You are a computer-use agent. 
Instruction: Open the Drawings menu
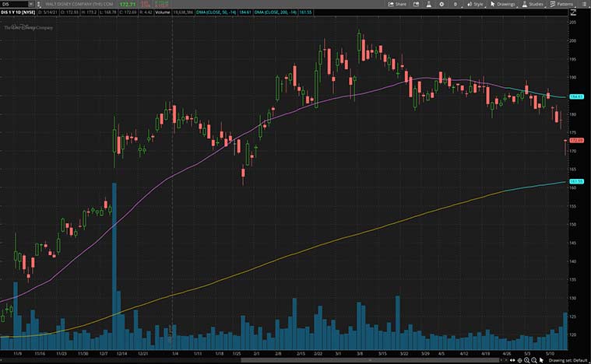pyautogui.click(x=503, y=4)
